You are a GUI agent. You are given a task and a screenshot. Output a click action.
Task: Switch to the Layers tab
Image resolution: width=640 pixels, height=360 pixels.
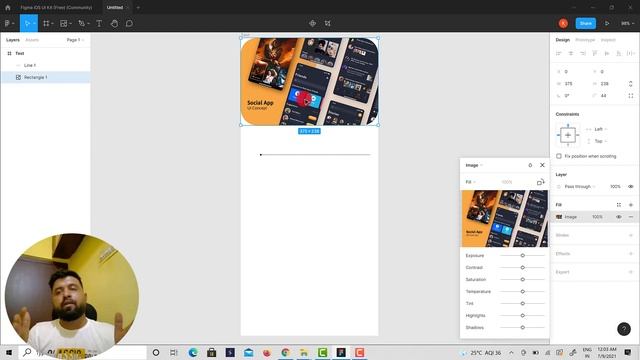(13, 40)
